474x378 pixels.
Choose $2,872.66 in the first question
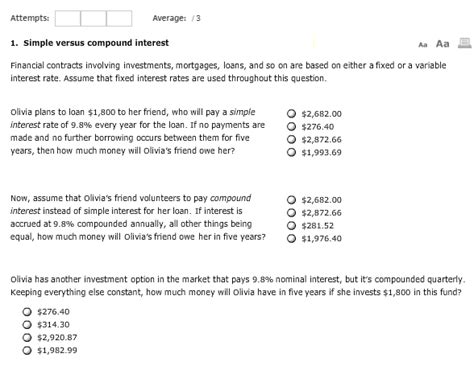pos(291,139)
